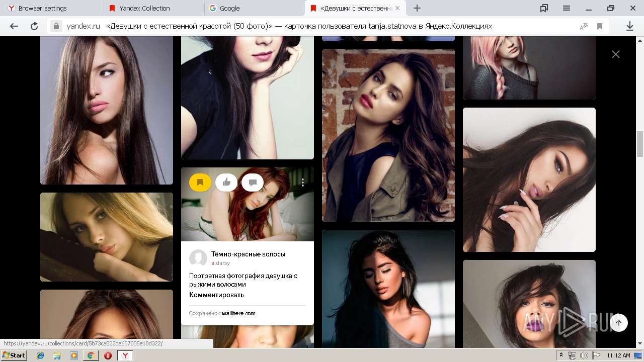Image resolution: width=644 pixels, height=362 pixels.
Task: Click the scrollbar down arrow
Action: coord(640,344)
